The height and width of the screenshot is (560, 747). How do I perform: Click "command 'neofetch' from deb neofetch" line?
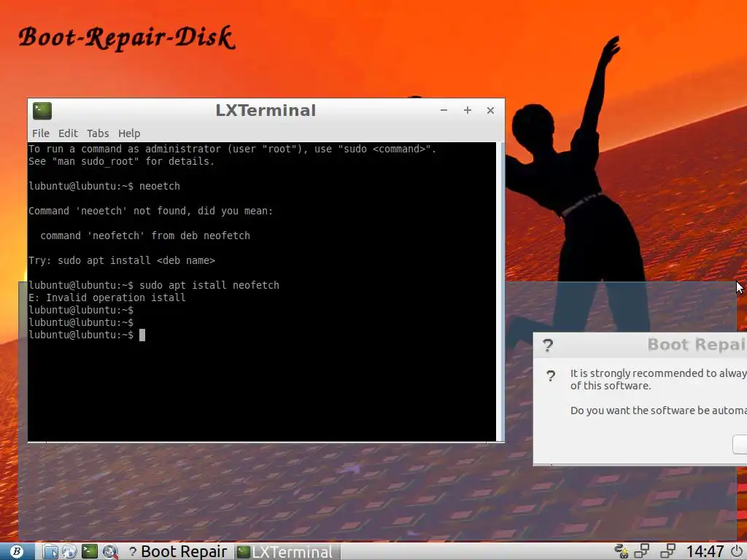point(145,236)
